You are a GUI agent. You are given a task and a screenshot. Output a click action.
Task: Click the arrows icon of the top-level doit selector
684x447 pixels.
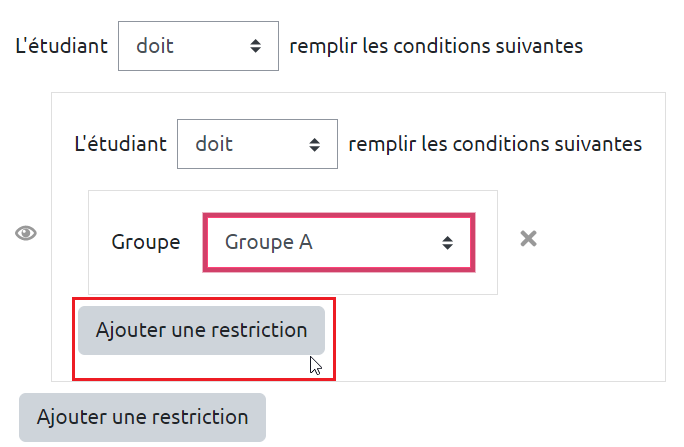point(256,46)
